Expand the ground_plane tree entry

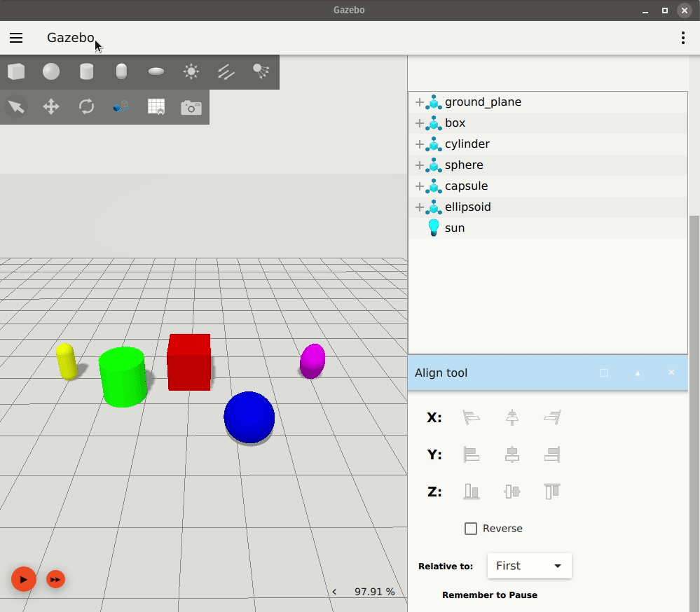pos(420,102)
